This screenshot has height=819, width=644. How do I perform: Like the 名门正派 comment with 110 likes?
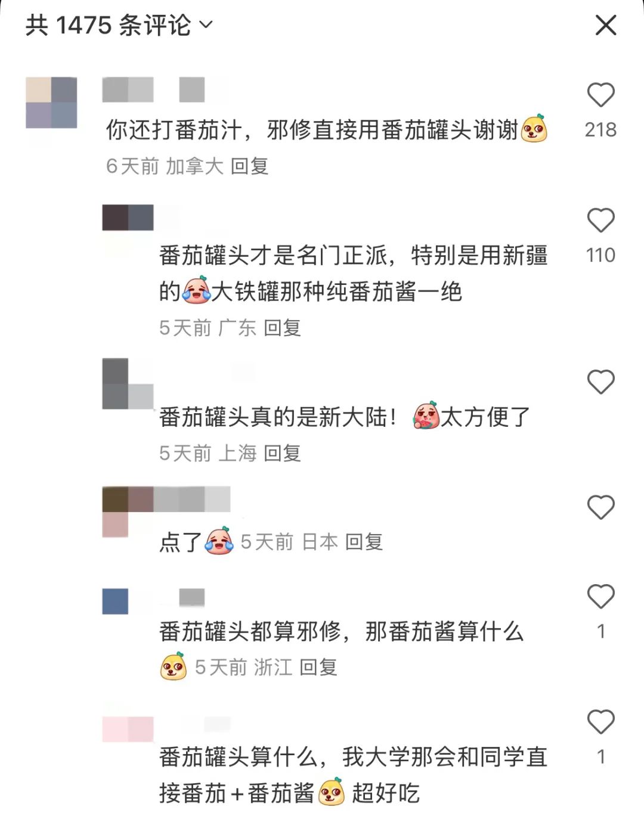click(x=600, y=220)
